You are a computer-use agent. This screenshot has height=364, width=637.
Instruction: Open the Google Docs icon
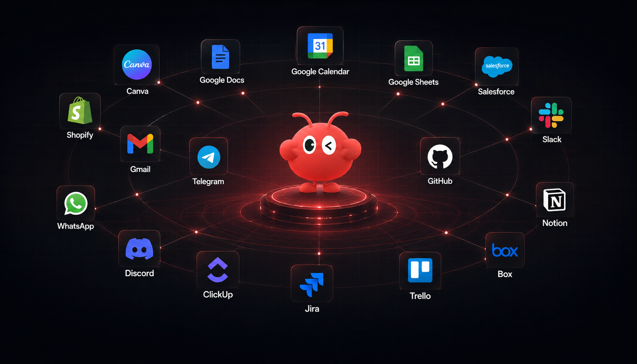pyautogui.click(x=220, y=57)
